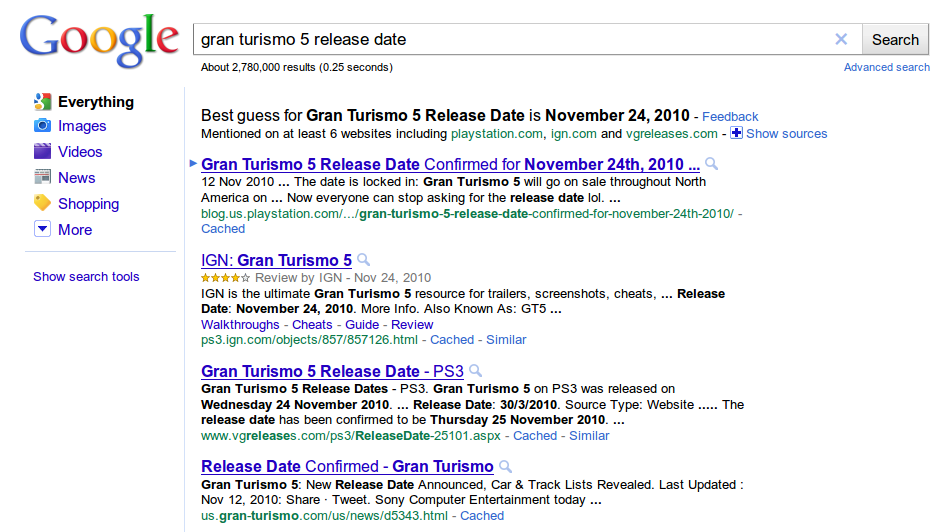Open IGN Review sublink
The width and height of the screenshot is (943, 532).
tap(412, 325)
